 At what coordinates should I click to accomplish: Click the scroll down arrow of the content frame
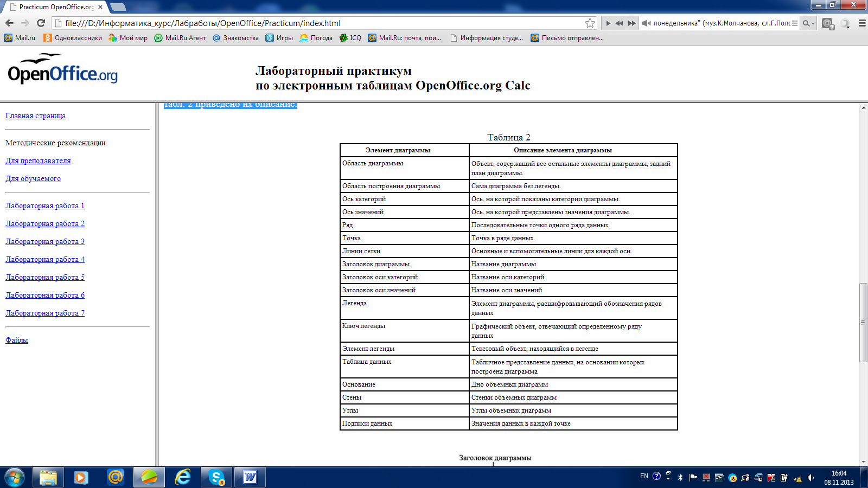[x=863, y=461]
